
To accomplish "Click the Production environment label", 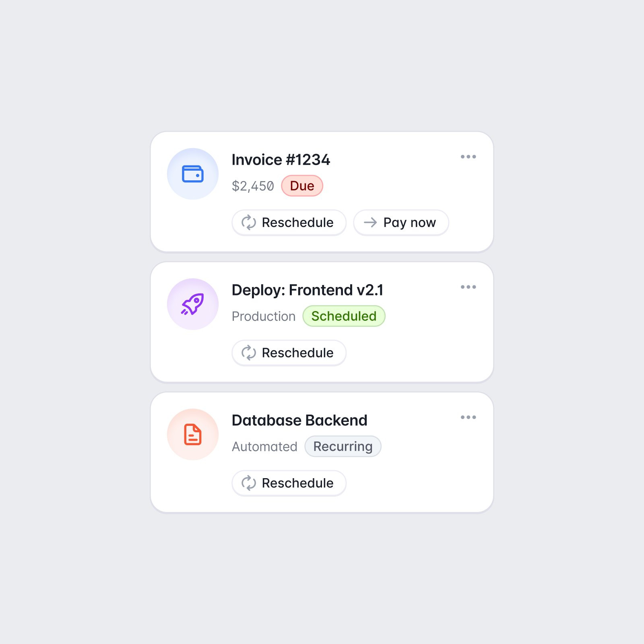I will 264,317.
